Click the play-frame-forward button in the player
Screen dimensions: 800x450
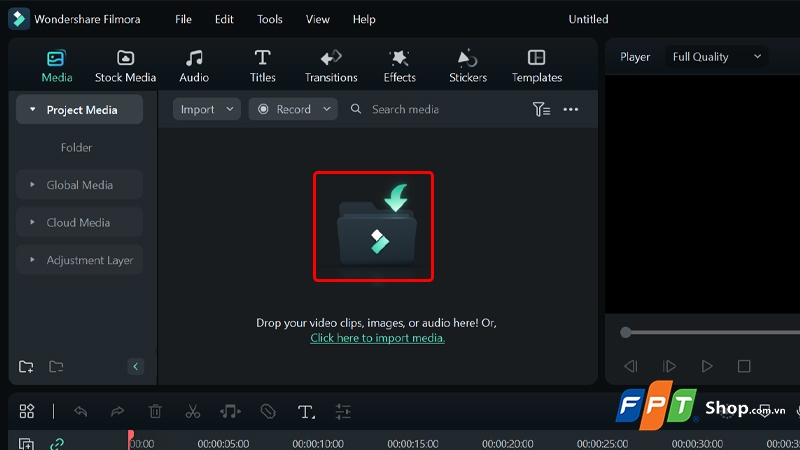[x=669, y=366]
